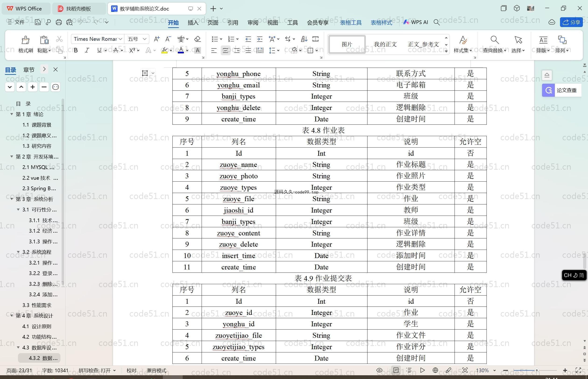This screenshot has width=588, height=379.
Task: Open the font size dropdown (五号)
Action: [145, 39]
